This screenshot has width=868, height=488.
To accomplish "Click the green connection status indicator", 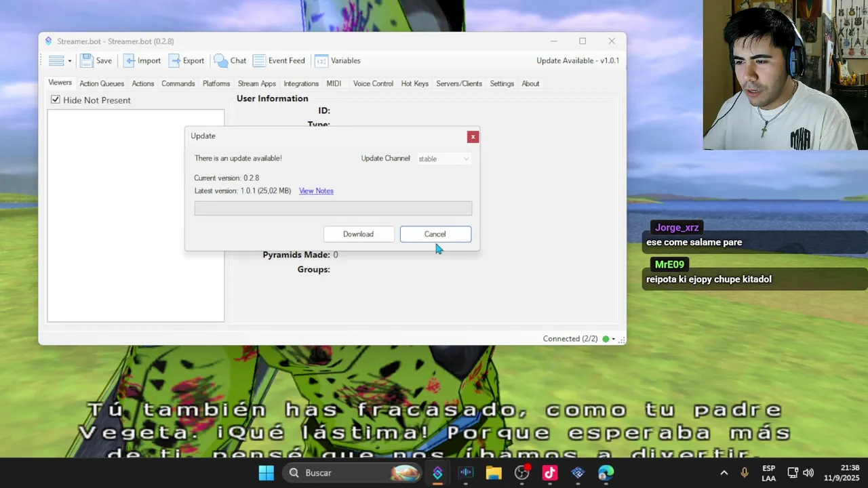I will (x=606, y=339).
